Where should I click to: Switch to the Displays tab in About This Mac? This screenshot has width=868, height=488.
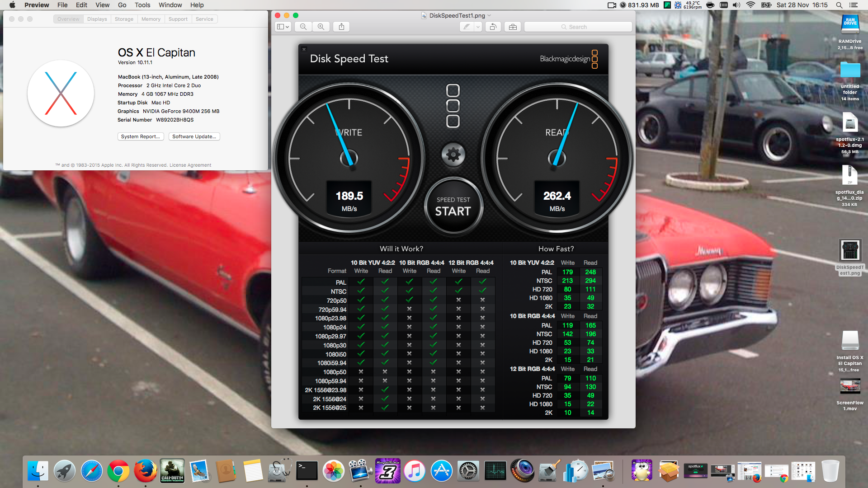click(97, 19)
